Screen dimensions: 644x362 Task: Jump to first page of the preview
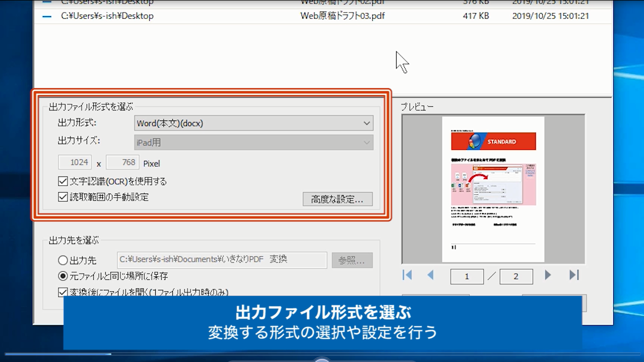pos(407,276)
